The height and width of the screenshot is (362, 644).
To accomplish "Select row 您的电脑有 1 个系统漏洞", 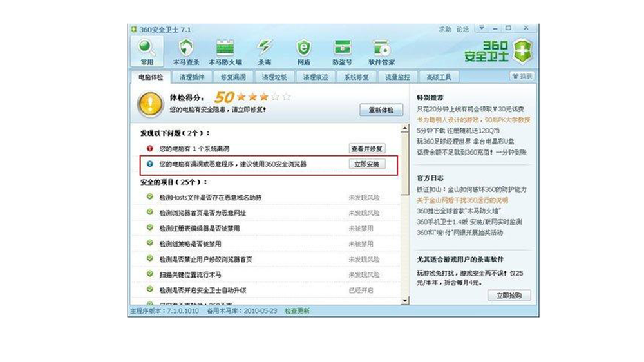I will pos(266,148).
